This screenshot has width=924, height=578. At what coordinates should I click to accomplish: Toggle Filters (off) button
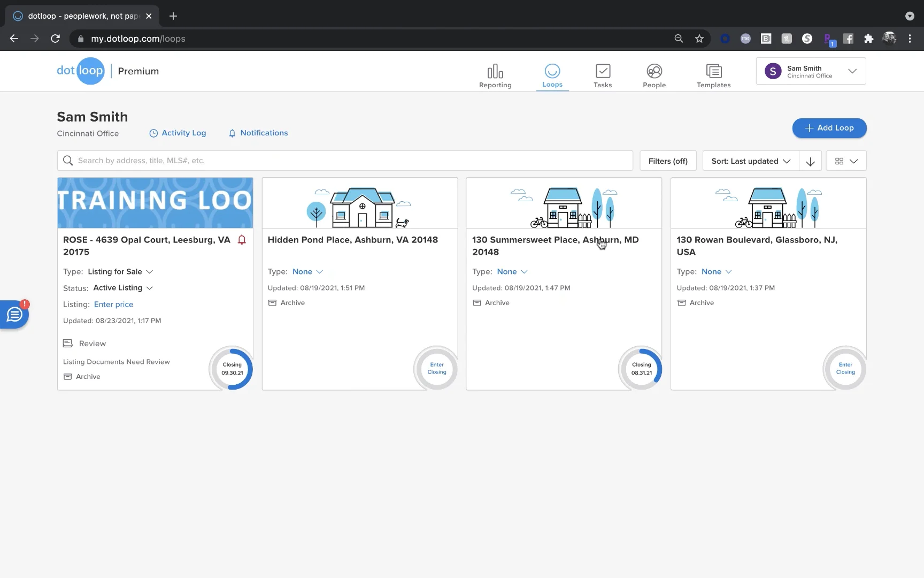668,161
